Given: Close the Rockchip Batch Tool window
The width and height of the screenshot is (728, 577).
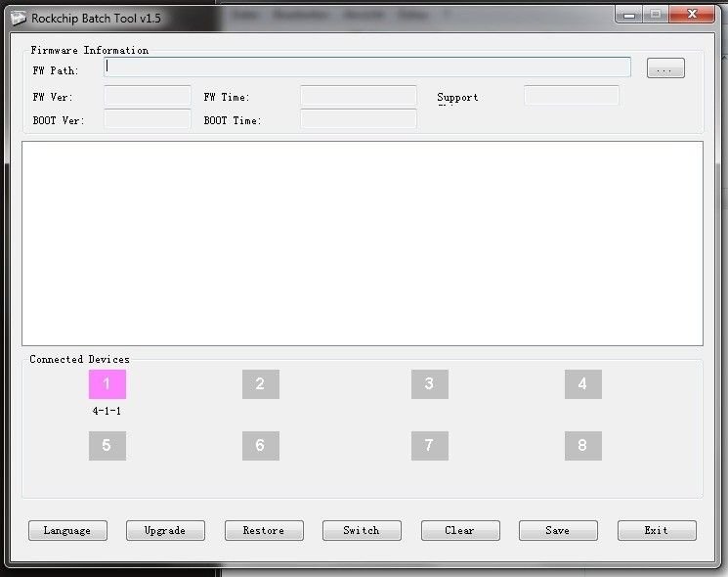Looking at the screenshot, I should [692, 15].
